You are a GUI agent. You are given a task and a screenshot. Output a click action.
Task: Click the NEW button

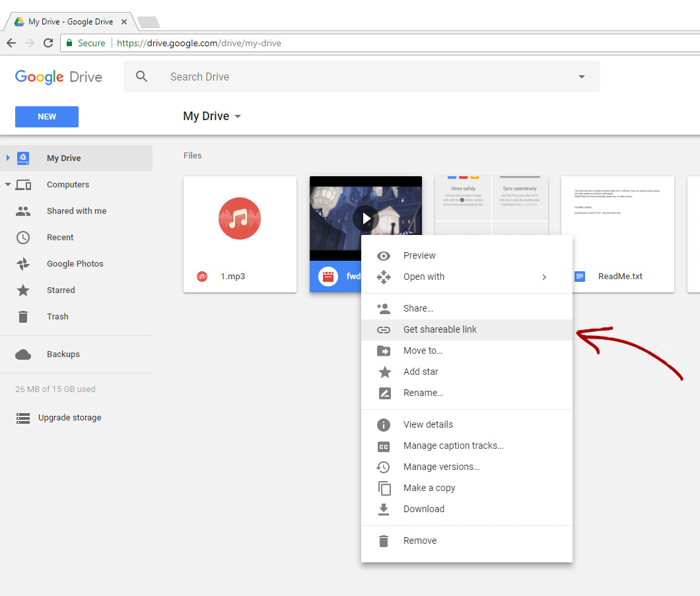[47, 117]
